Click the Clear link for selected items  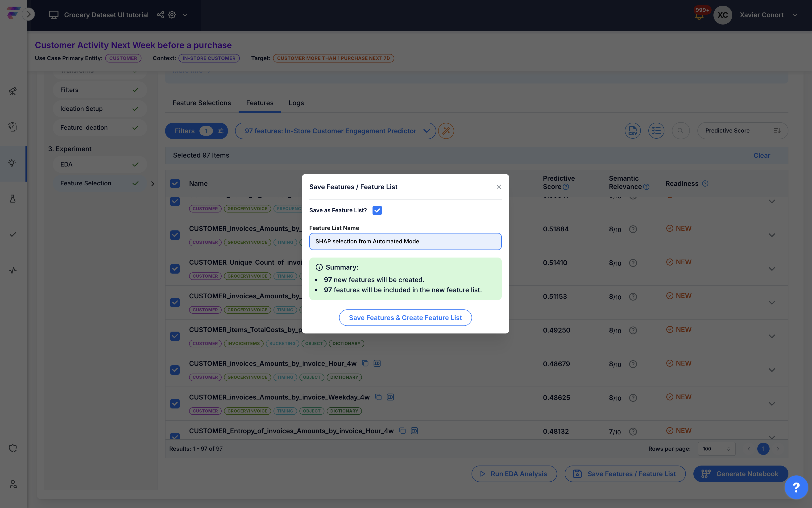pos(762,155)
